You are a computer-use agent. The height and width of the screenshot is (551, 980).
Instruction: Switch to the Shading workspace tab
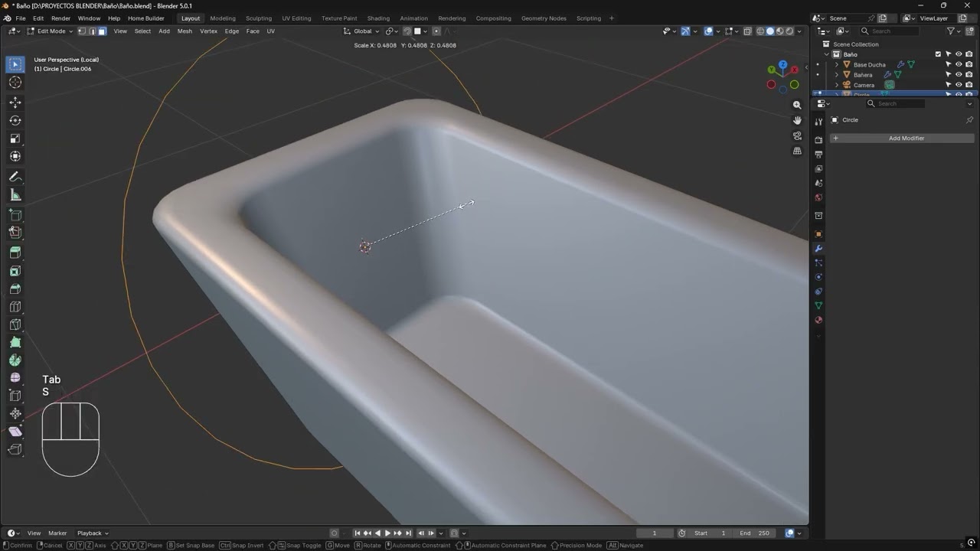point(378,18)
